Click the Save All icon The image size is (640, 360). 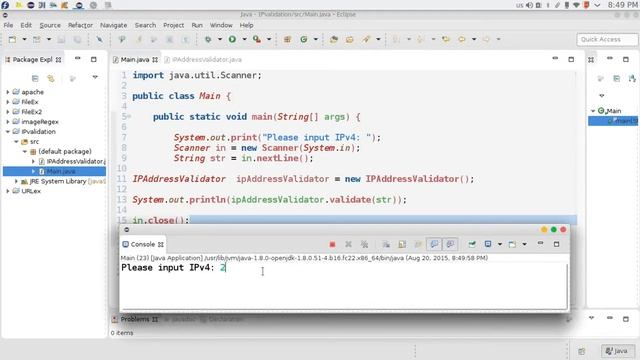pos(77,39)
